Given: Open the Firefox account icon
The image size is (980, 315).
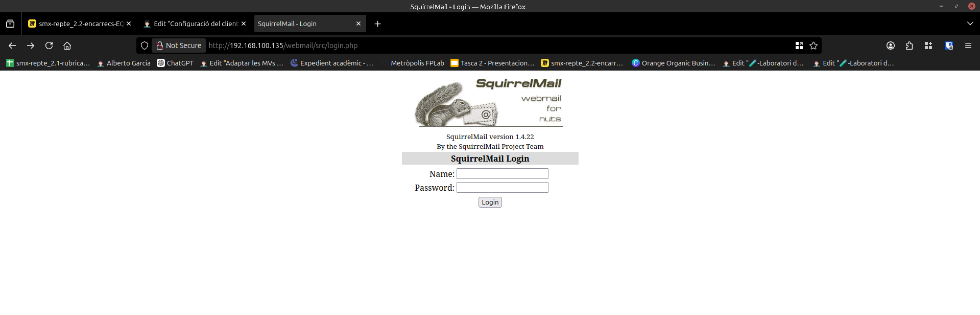Looking at the screenshot, I should pos(891,46).
